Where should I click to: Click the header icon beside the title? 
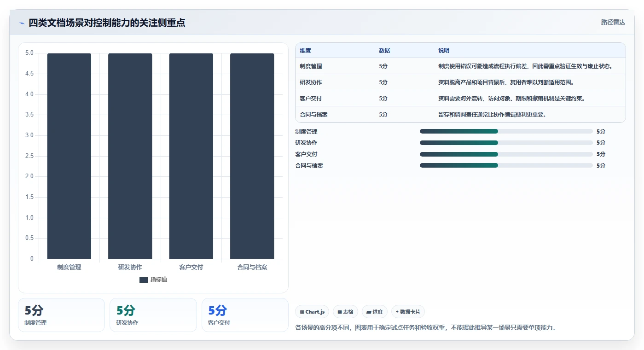pyautogui.click(x=22, y=23)
